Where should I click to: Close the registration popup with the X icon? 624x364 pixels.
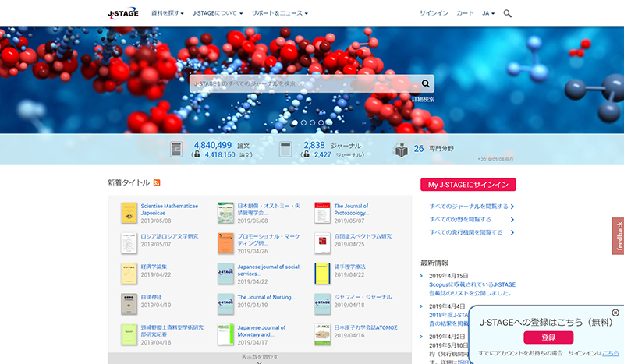pos(615,313)
